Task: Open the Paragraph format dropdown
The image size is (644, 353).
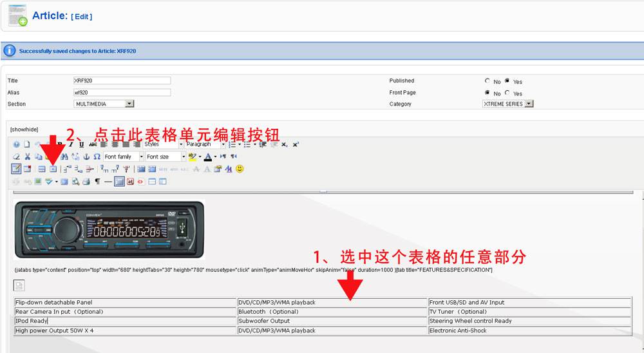Action: (x=205, y=144)
